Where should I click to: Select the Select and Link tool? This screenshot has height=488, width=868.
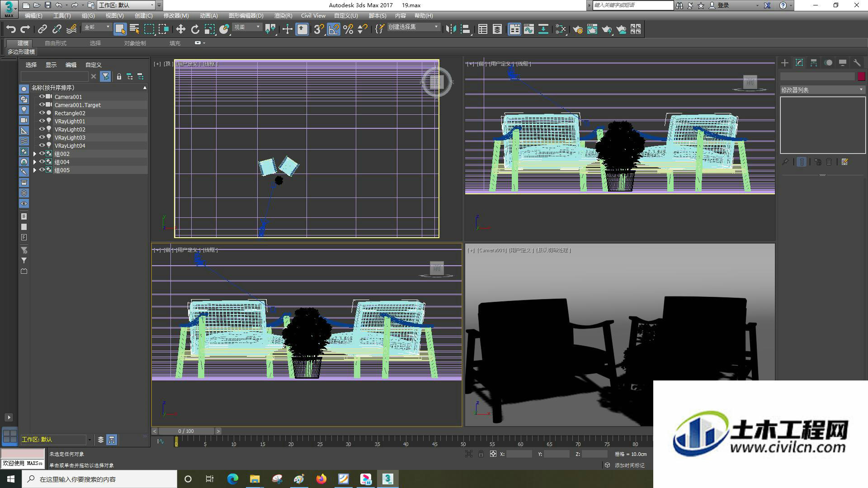[42, 29]
